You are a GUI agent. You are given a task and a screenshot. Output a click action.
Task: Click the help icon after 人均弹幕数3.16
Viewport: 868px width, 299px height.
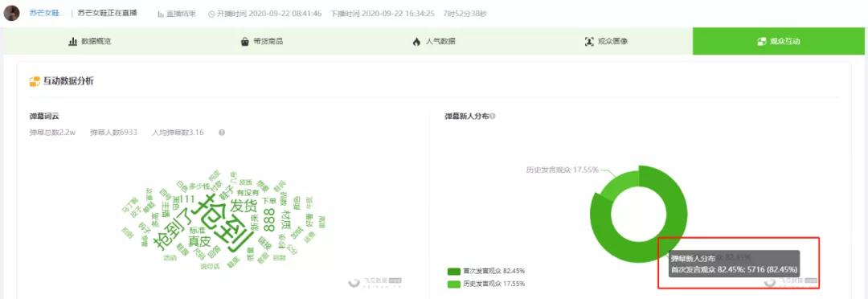pyautogui.click(x=222, y=133)
